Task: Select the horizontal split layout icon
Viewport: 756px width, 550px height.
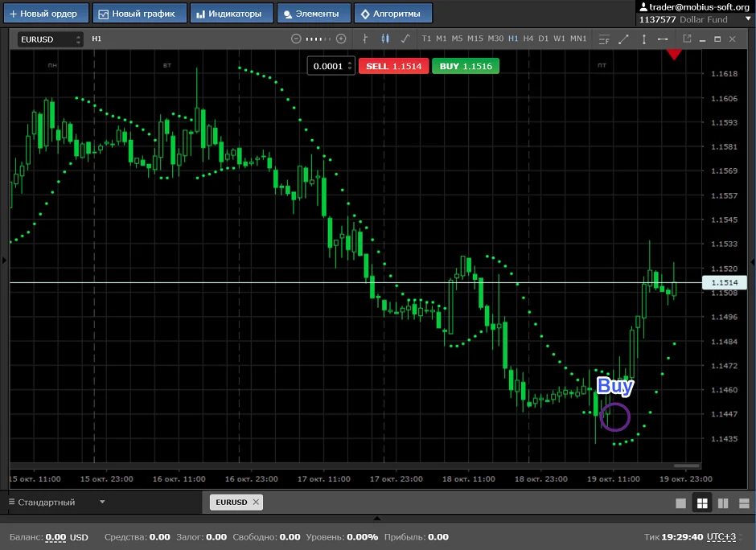Action: pyautogui.click(x=744, y=503)
